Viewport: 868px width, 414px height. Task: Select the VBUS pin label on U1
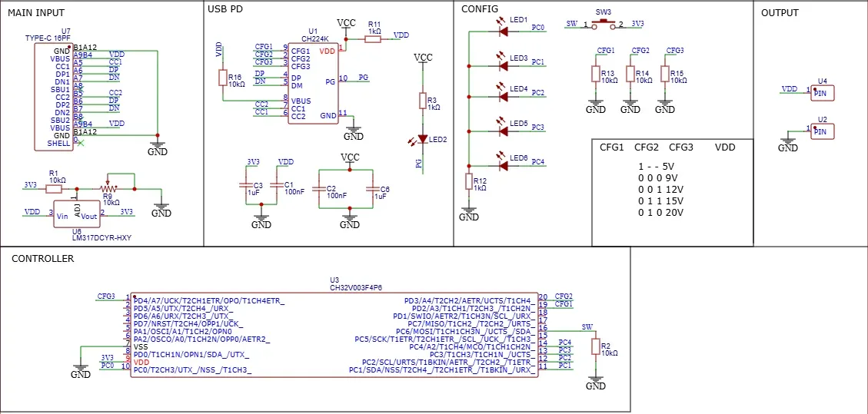tap(301, 101)
